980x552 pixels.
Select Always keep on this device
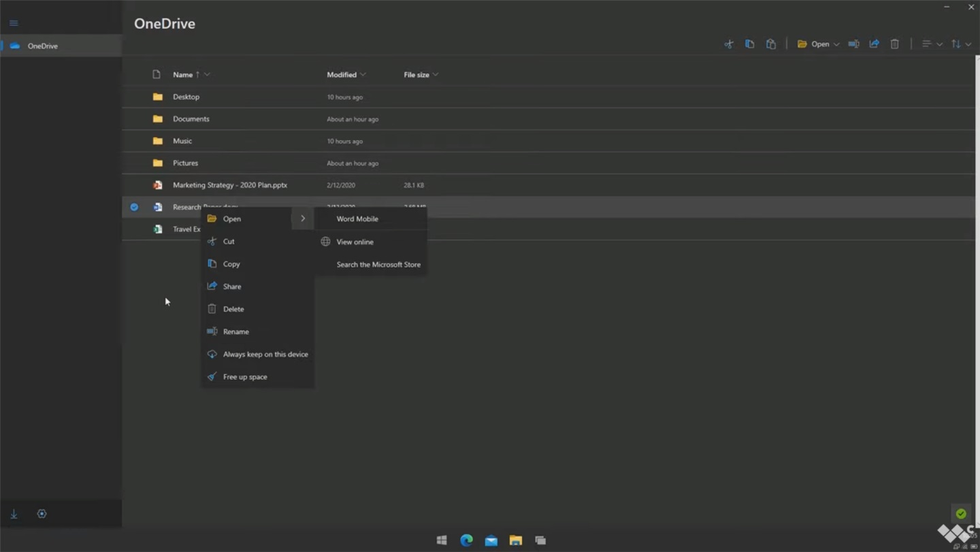pyautogui.click(x=257, y=354)
